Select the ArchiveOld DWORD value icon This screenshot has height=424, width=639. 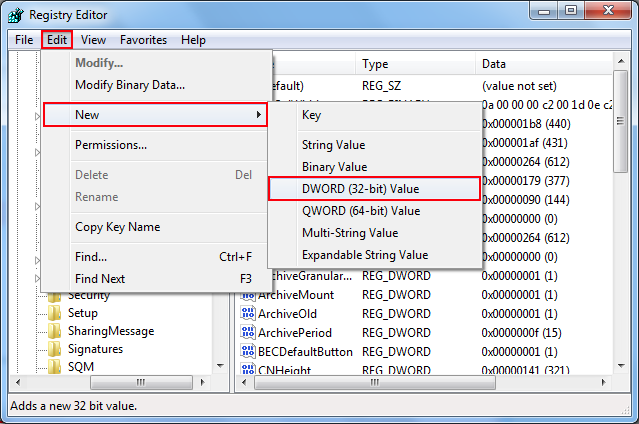(x=247, y=314)
